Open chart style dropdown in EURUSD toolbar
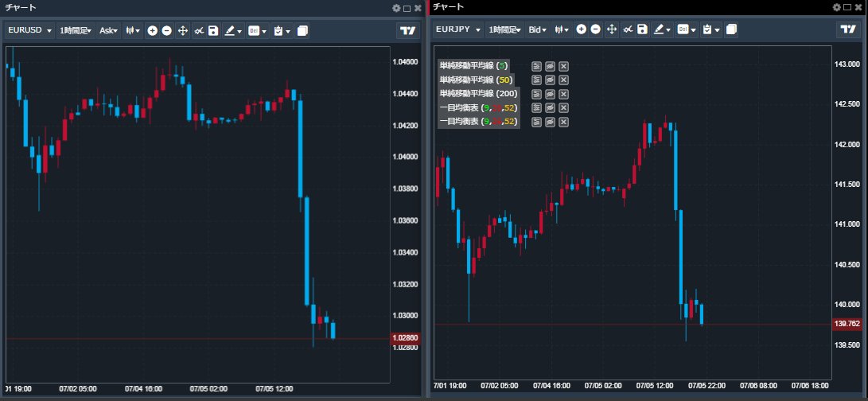Image resolution: width=868 pixels, height=401 pixels. pos(133,31)
